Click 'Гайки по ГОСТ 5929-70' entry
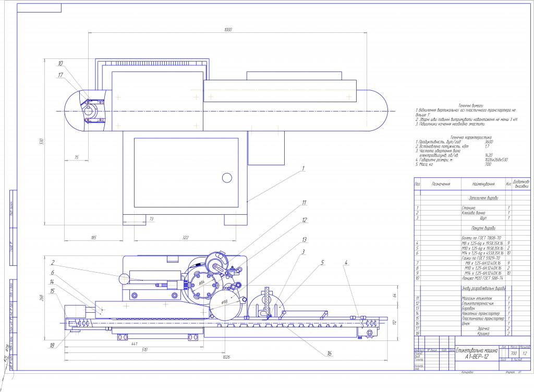Image resolution: width=534 pixels, height=392 pixels. [x=481, y=258]
